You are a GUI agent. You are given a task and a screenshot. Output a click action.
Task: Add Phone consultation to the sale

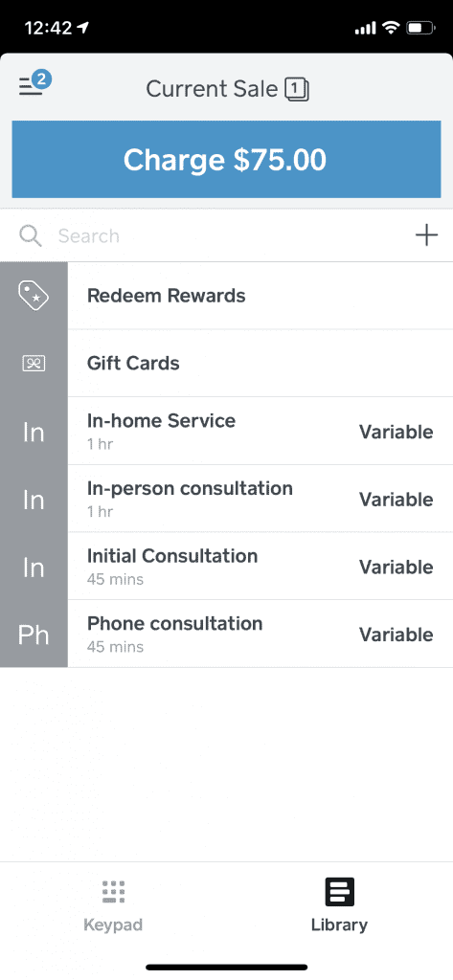coord(226,634)
